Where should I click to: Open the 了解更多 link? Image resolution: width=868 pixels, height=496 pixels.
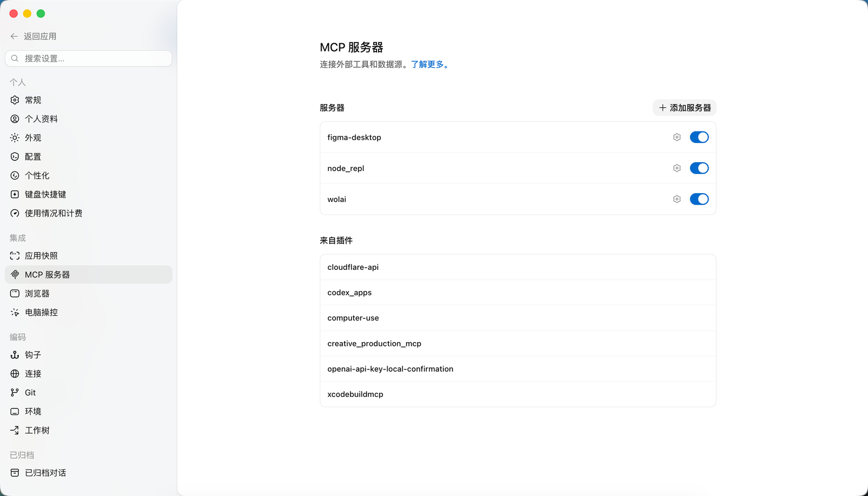pos(430,65)
